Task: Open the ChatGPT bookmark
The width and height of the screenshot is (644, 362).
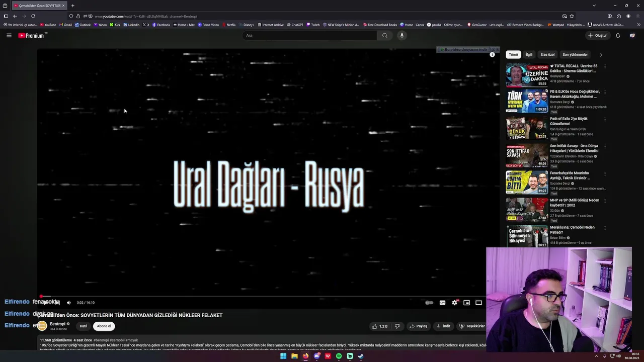Action: click(x=295, y=25)
